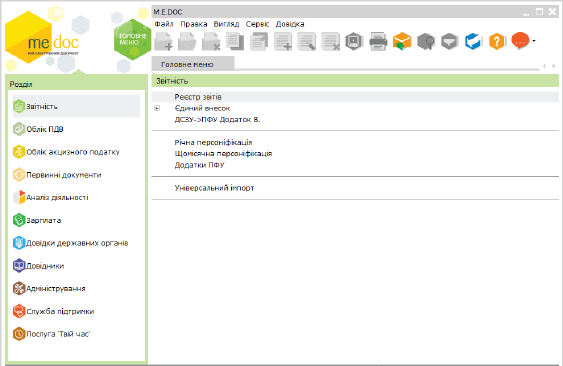Open the Файл menu
The width and height of the screenshot is (563, 366).
pos(164,24)
